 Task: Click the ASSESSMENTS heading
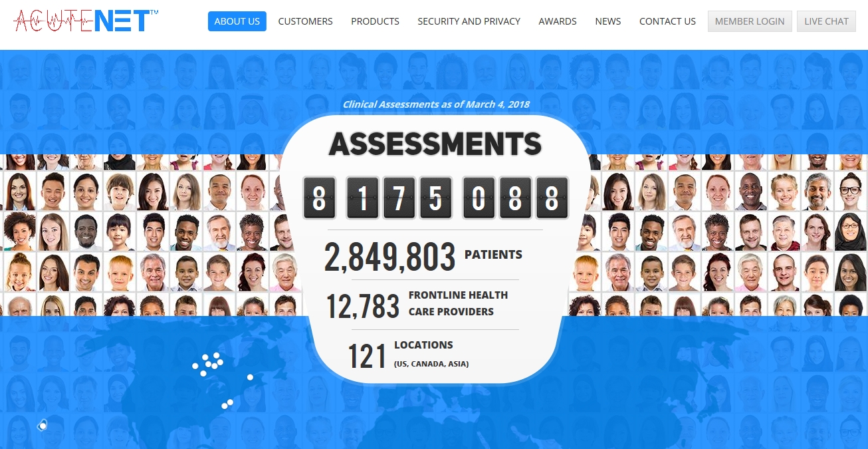[435, 144]
